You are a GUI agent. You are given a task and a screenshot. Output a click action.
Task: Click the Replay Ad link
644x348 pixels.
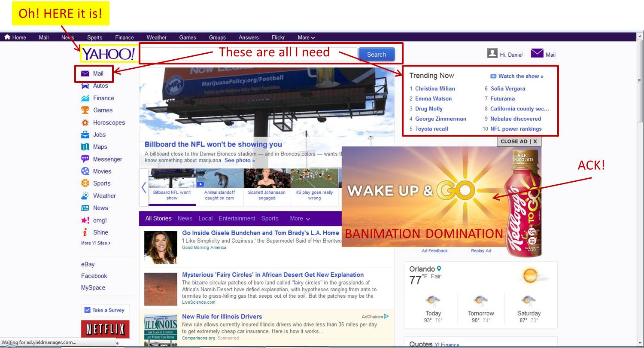[x=481, y=250]
